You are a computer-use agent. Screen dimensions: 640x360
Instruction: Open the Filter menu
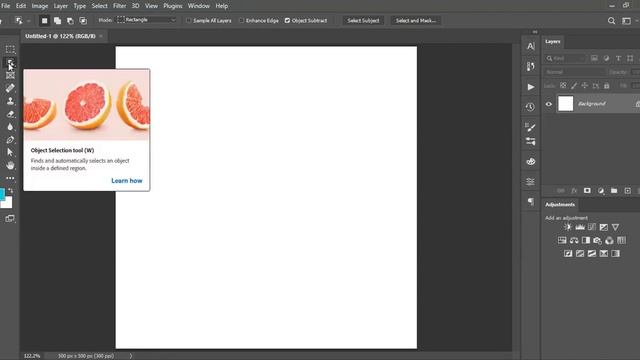[119, 6]
